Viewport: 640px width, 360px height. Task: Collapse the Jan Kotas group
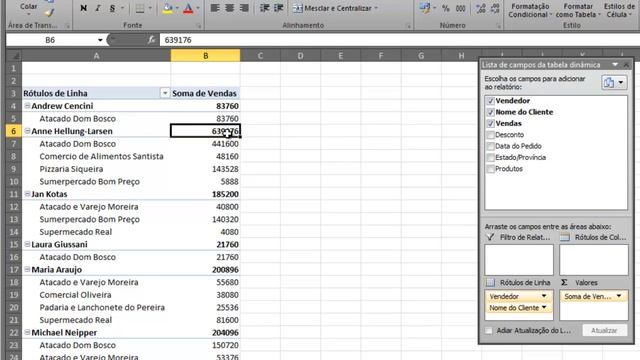coord(27,194)
